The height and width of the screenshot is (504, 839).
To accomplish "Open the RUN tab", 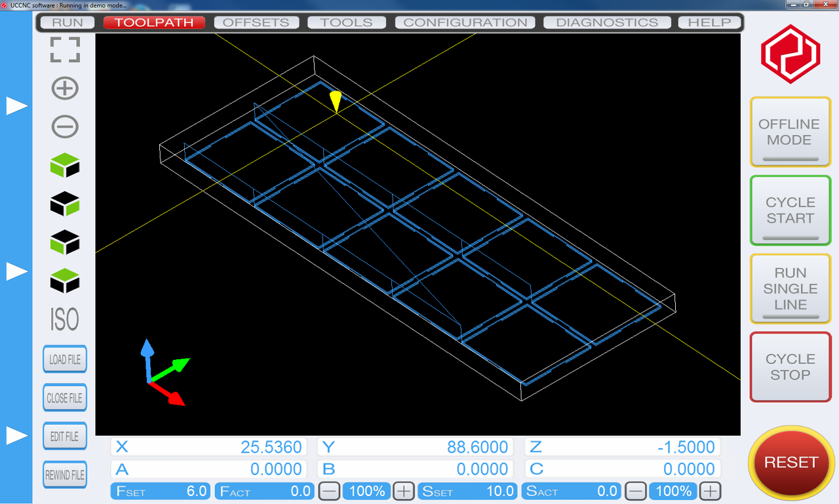I will coord(68,22).
